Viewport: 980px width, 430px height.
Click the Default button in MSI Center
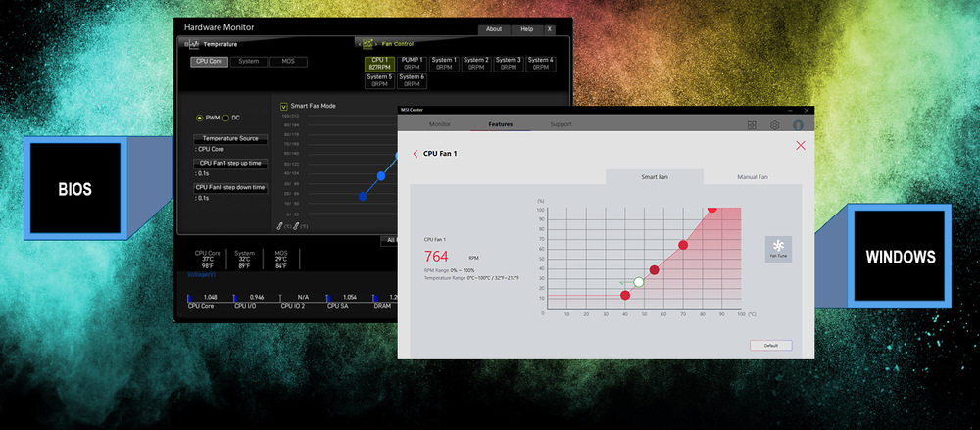click(770, 346)
